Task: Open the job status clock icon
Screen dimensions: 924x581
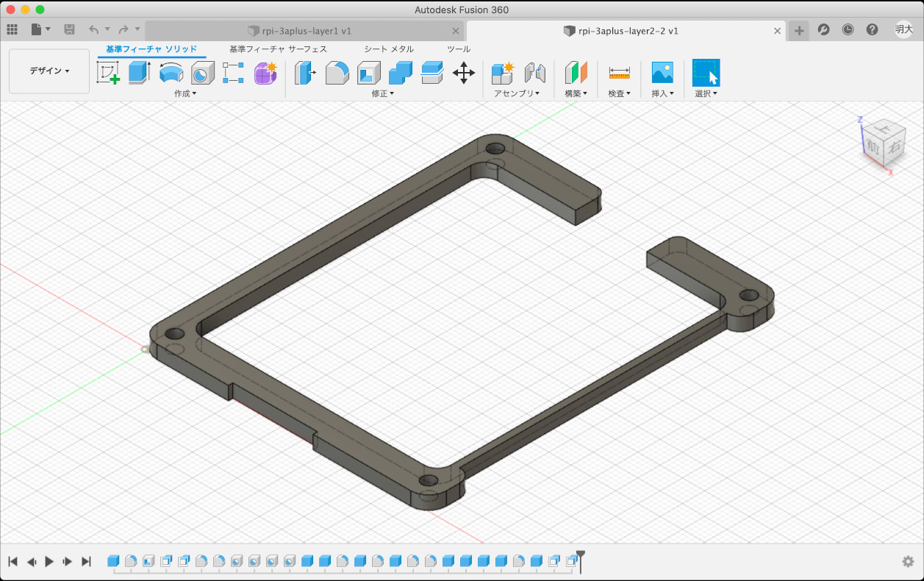Action: pos(848,29)
